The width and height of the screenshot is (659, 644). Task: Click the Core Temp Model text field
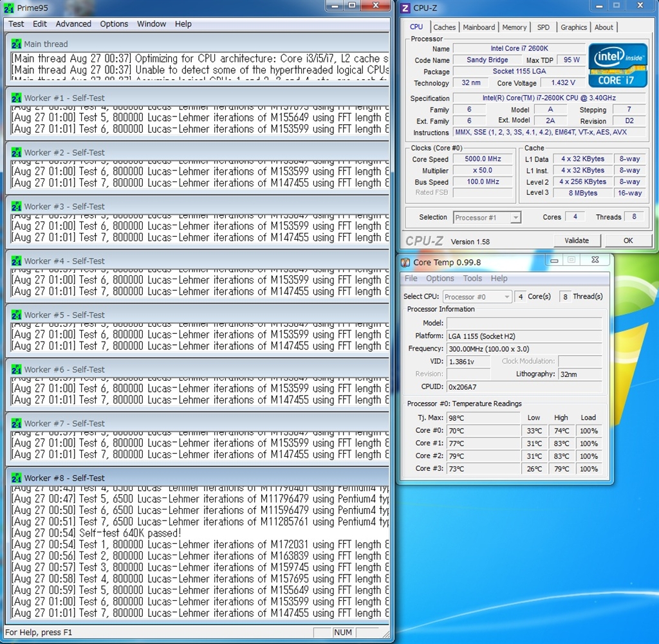point(524,323)
